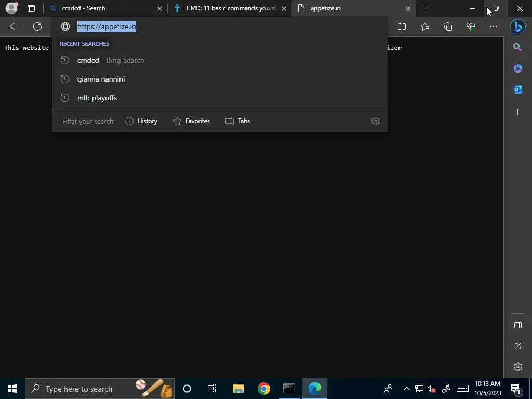The image size is (532, 399).
Task: Open the notification center icon
Action: pos(515,389)
